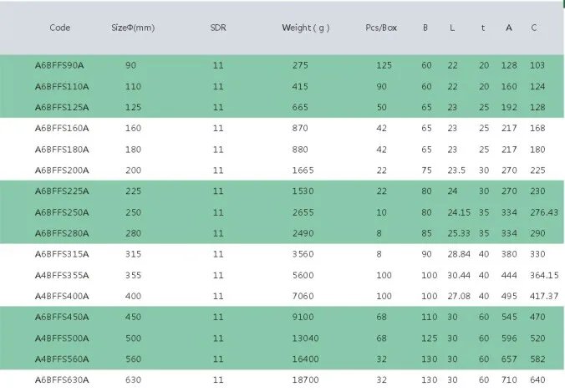Click product code A6BFFS250A
The height and width of the screenshot is (392, 565).
coord(62,212)
